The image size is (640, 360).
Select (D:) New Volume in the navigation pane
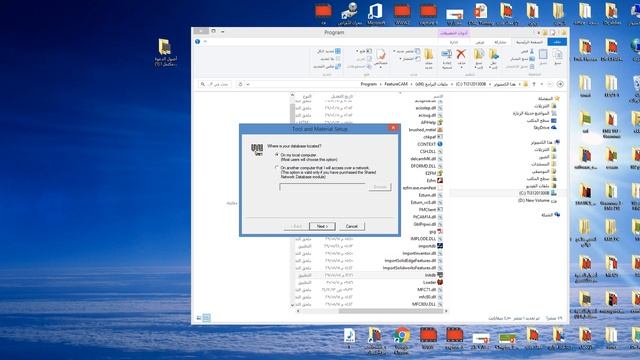[x=537, y=200]
